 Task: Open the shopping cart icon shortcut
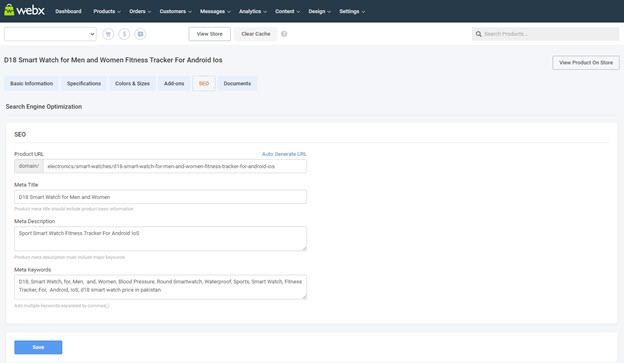[x=108, y=34]
